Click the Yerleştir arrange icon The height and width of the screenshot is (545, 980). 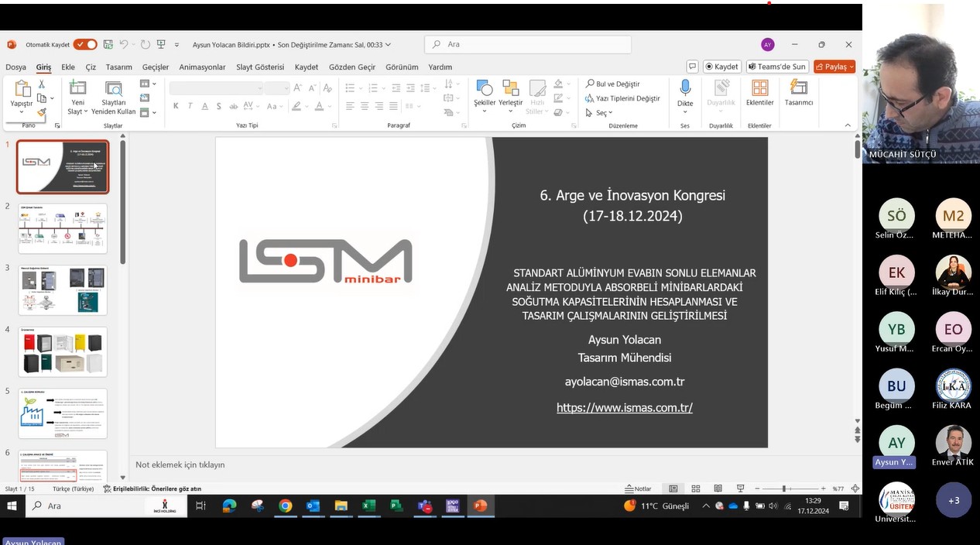(510, 88)
